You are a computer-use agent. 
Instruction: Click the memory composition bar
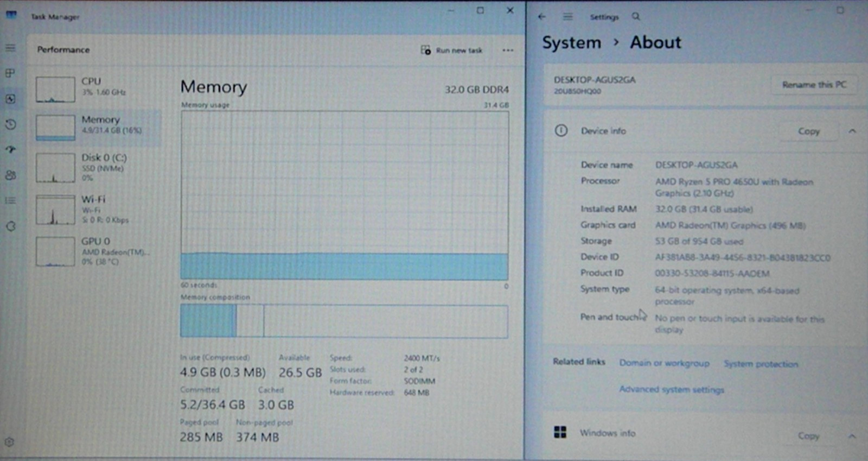coord(344,321)
